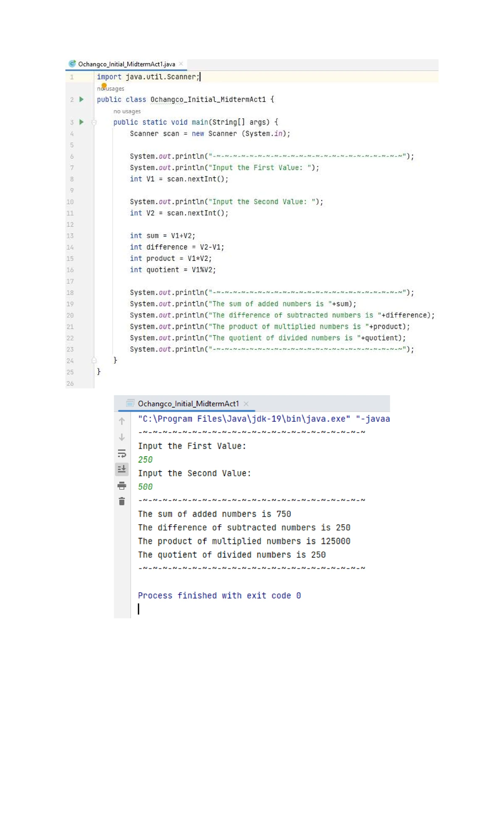504x830 pixels.
Task: Click 'int quotient = V1%V2;' line
Action: click(x=173, y=270)
